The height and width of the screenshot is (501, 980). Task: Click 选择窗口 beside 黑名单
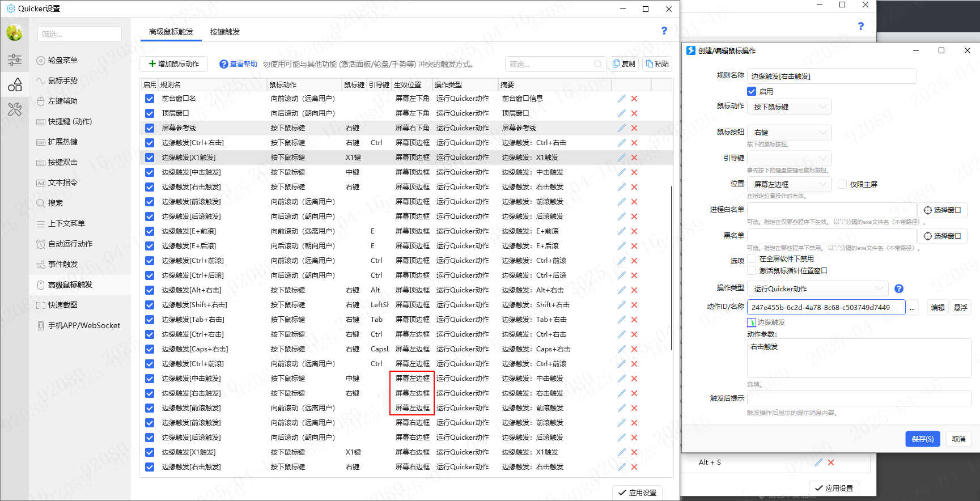[x=942, y=236]
